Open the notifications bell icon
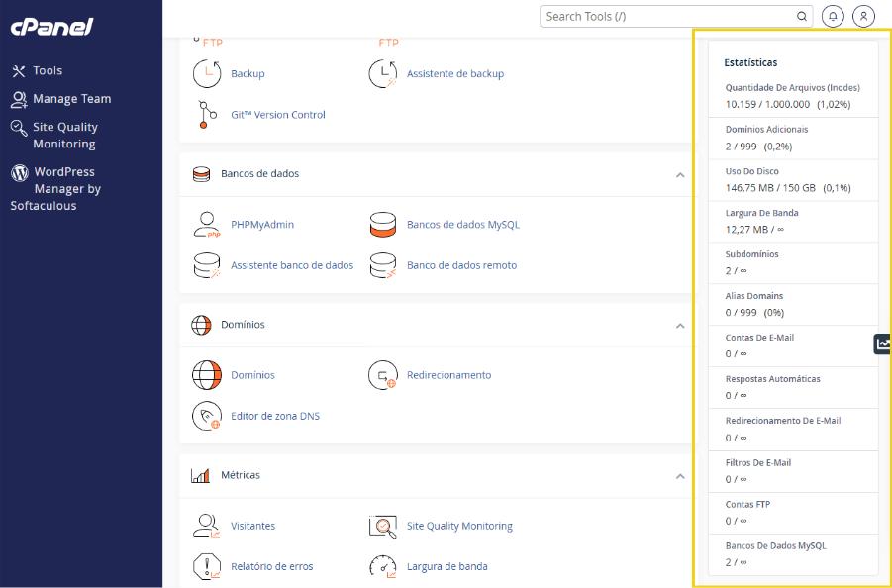The height and width of the screenshot is (588, 892). (x=833, y=17)
